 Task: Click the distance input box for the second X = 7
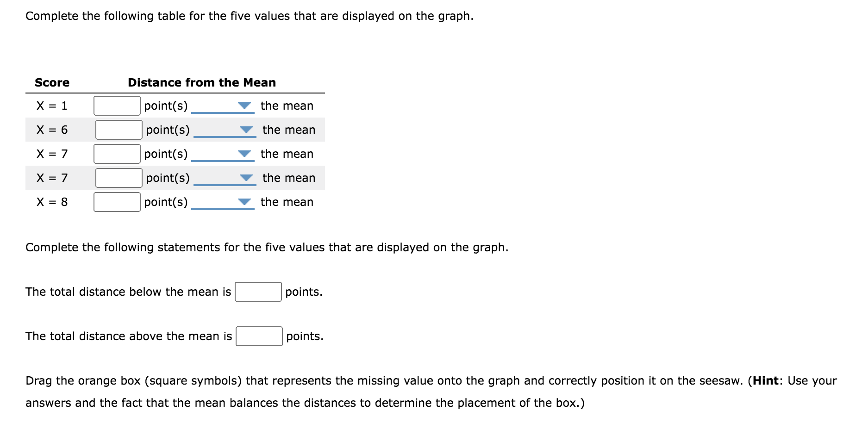[119, 178]
